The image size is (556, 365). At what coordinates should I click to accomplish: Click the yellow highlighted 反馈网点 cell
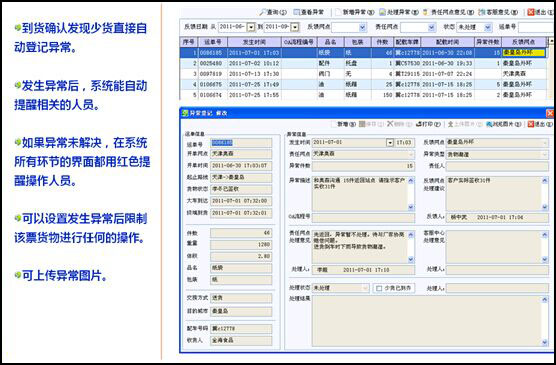pos(523,53)
